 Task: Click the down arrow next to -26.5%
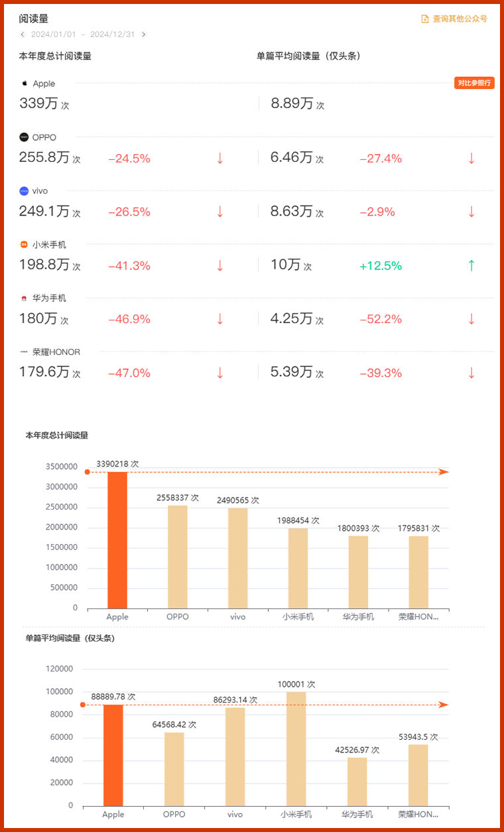click(220, 212)
